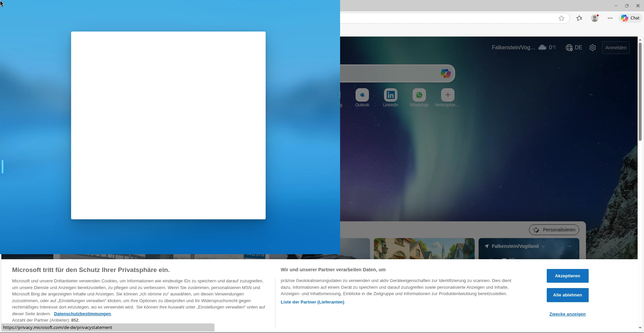Open the LinkedIn shortcut tile
The width and height of the screenshot is (644, 333).
(390, 95)
